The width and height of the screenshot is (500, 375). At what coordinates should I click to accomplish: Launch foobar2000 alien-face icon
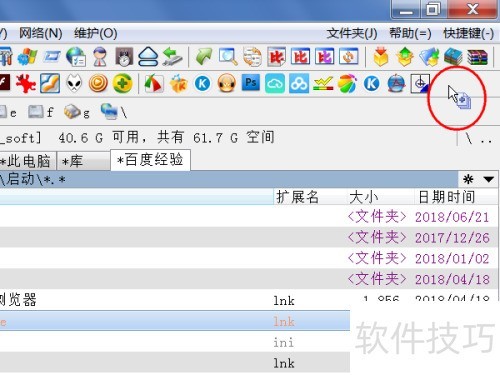point(74,83)
